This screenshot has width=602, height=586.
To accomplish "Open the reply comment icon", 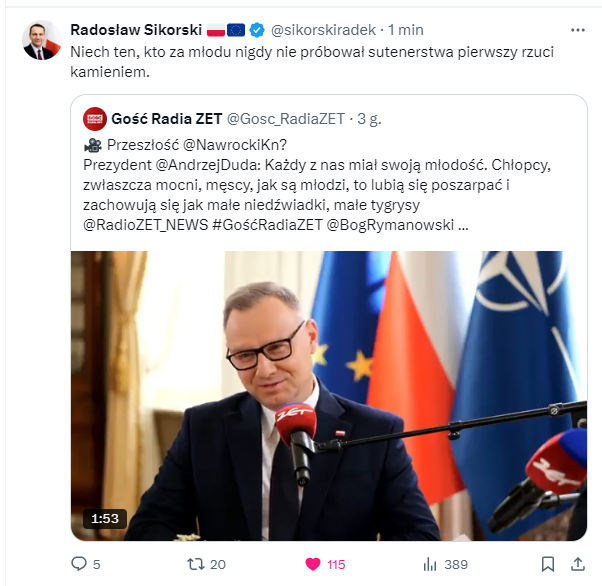I will click(79, 564).
